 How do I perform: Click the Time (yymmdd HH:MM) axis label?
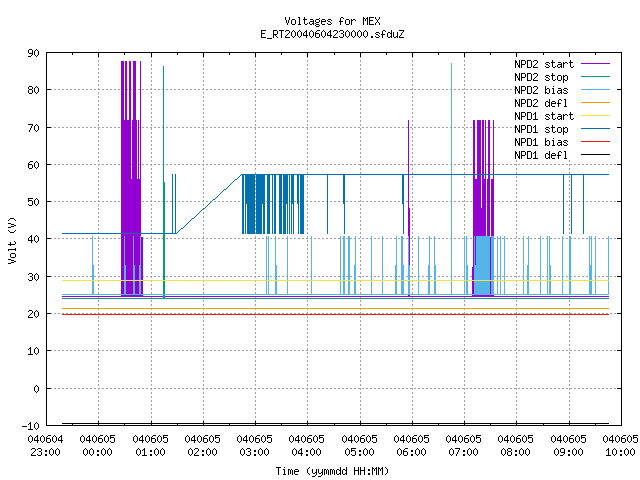coord(332,471)
